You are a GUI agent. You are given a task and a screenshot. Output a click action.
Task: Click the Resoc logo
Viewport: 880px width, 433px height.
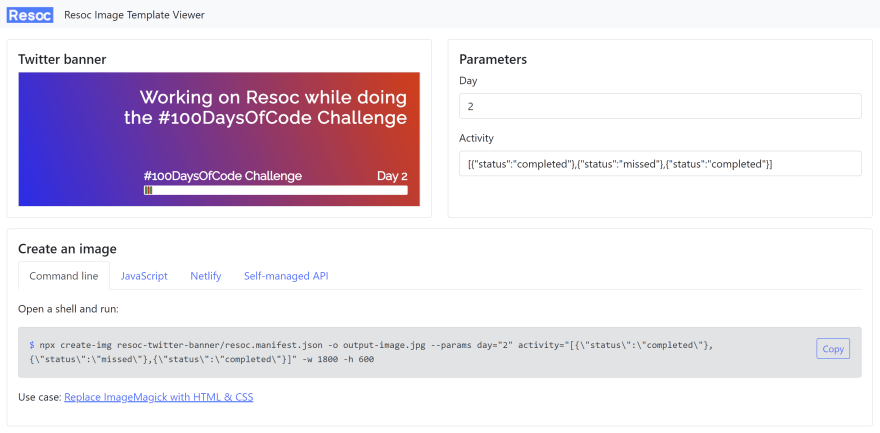click(30, 15)
